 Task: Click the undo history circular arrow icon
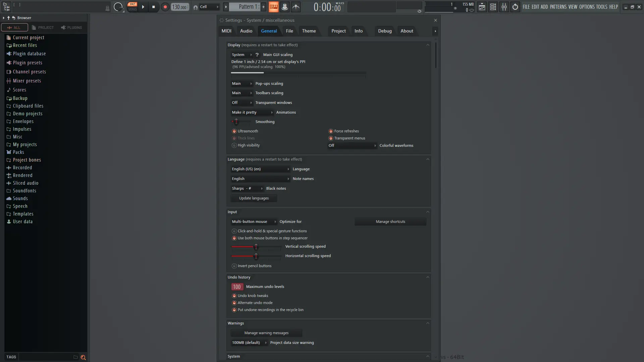(x=515, y=7)
